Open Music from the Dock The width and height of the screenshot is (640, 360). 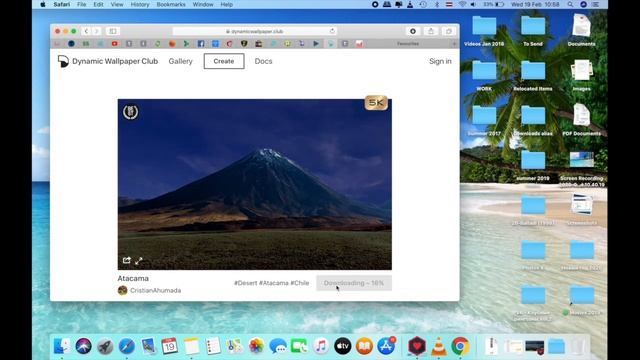(x=321, y=346)
